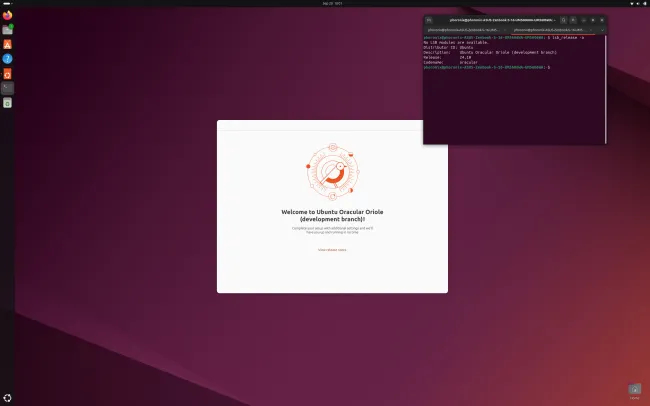
Task: Click the Activities workspace indicator
Action: tap(7, 3)
